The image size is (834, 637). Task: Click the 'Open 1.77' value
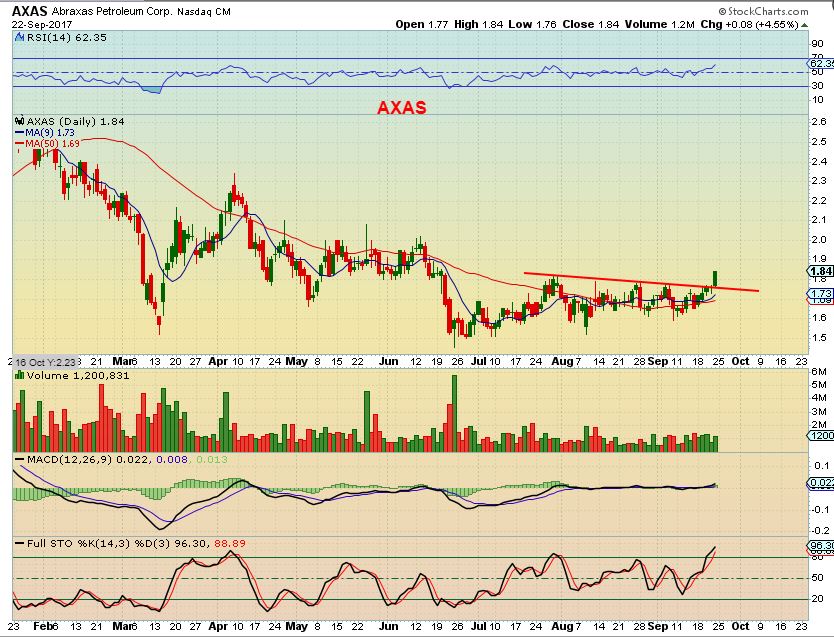(x=421, y=24)
